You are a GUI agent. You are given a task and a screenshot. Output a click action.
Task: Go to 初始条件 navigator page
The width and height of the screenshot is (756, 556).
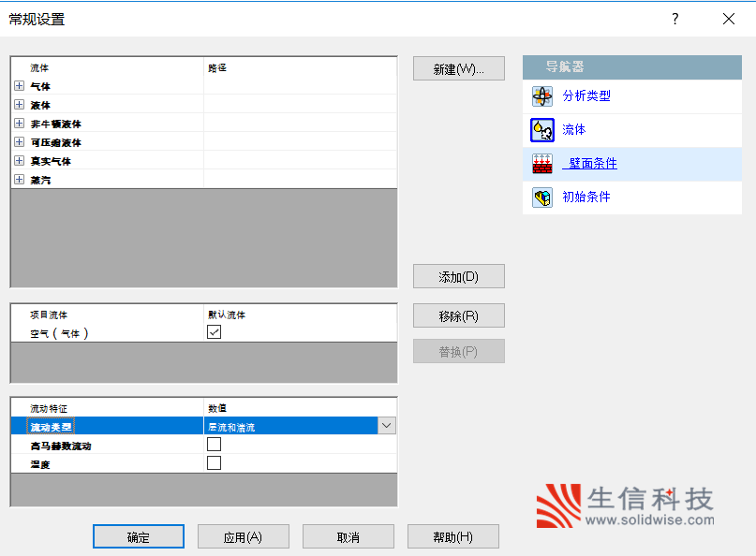coord(586,198)
